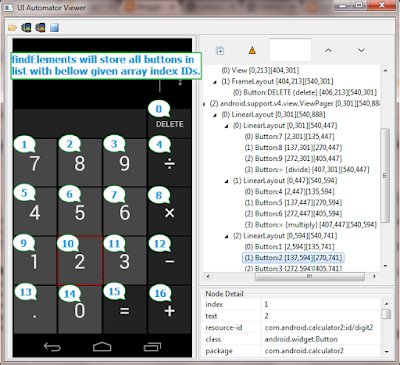Tap the 1 key on the calculator
Viewport: 400px width, 365px height.
coord(35,260)
